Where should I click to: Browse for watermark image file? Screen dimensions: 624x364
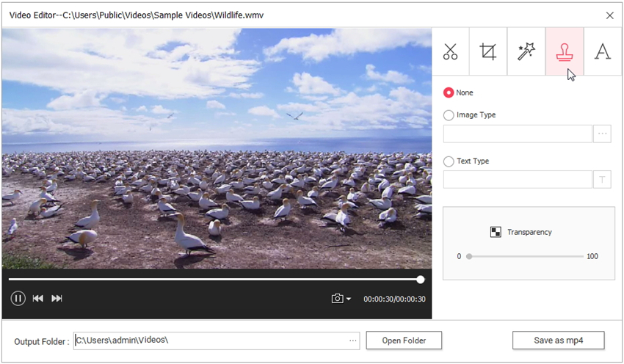(602, 134)
